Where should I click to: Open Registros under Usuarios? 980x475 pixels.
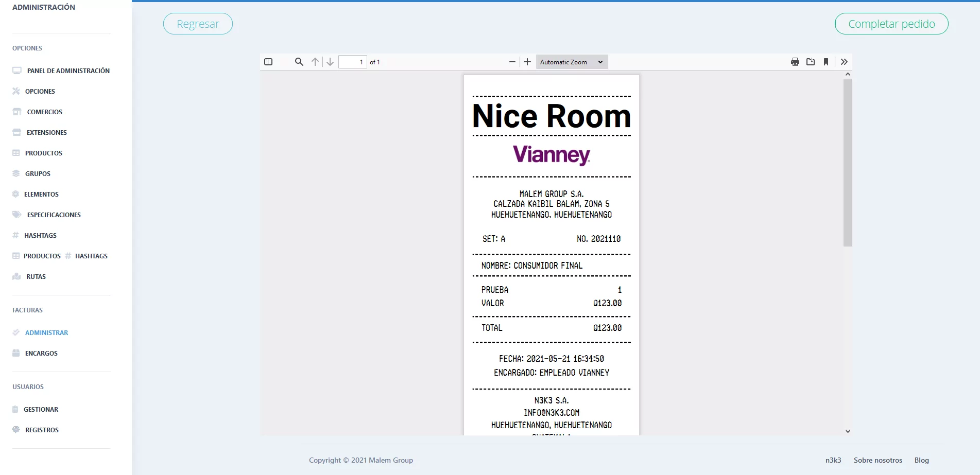(x=42, y=430)
